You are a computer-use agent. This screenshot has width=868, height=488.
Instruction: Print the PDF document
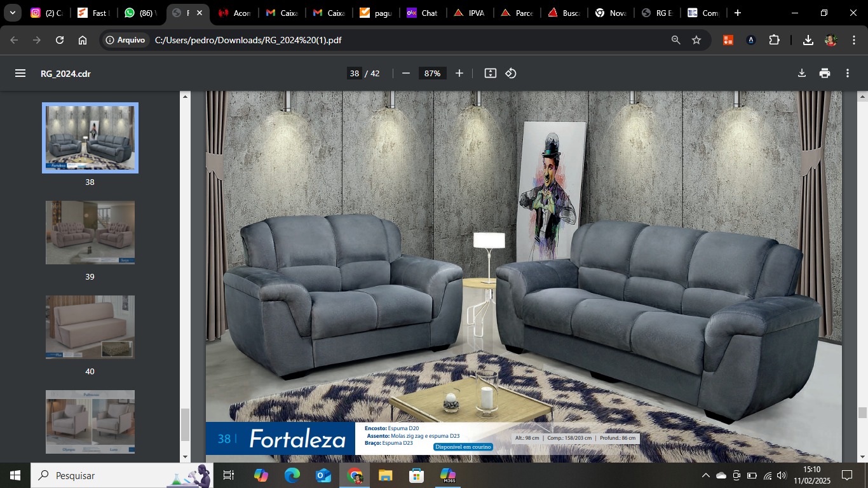pyautogui.click(x=825, y=73)
